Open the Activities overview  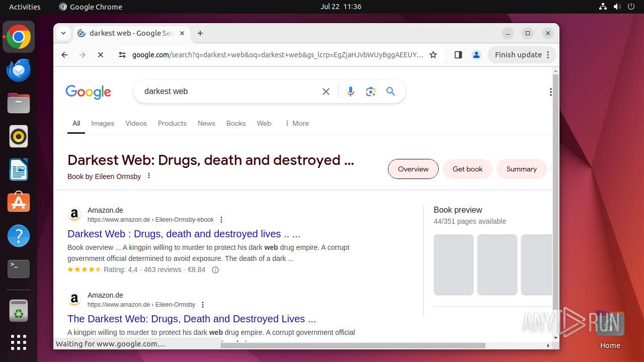coord(25,7)
